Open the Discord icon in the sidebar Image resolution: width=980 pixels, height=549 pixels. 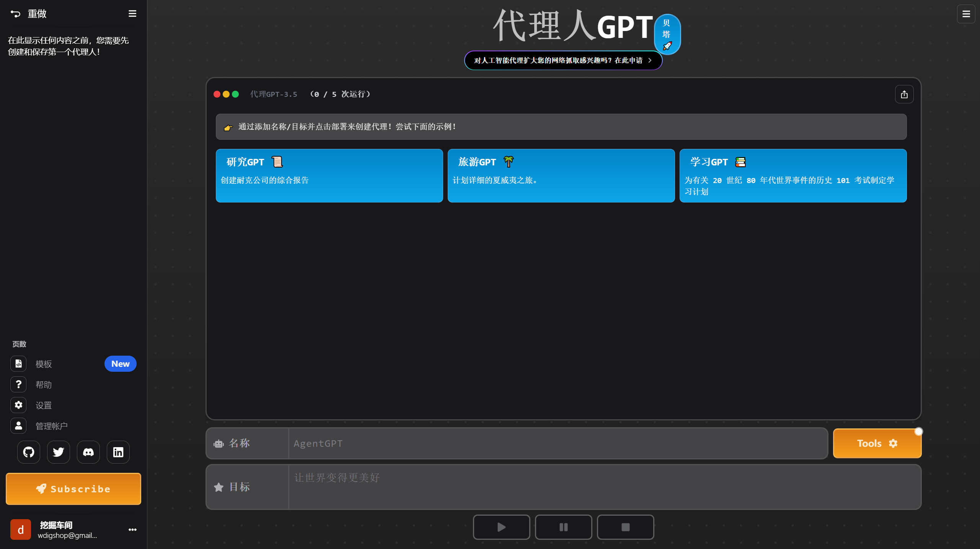click(88, 452)
